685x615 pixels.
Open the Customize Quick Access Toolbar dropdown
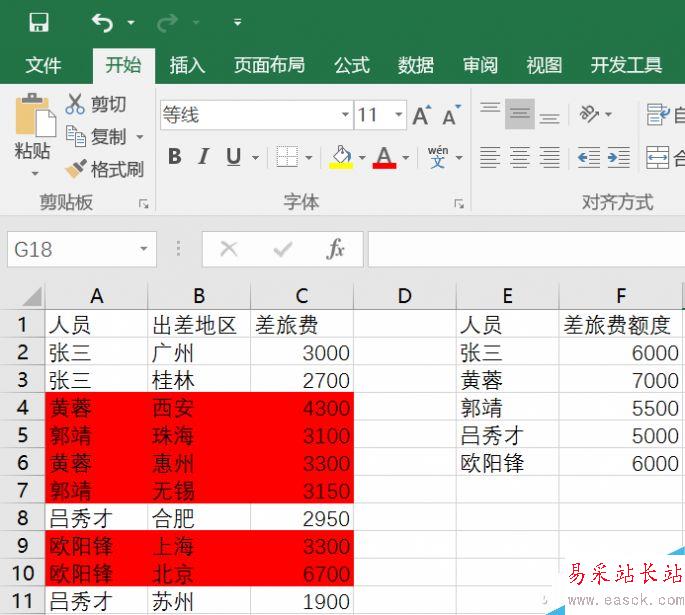click(238, 22)
